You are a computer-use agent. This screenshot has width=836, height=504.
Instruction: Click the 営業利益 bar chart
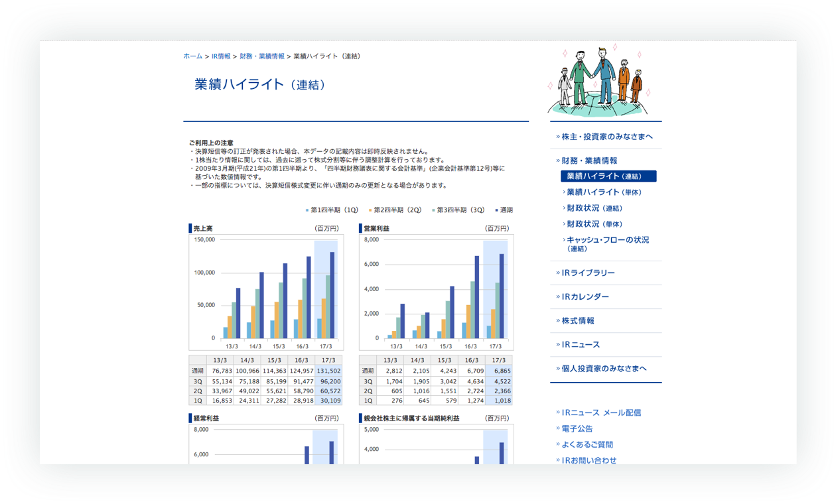point(437,292)
